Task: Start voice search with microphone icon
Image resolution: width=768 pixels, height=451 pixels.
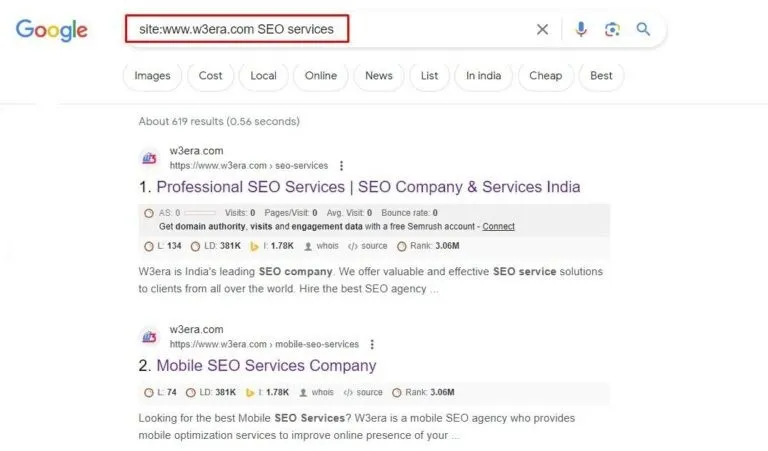Action: pyautogui.click(x=581, y=29)
